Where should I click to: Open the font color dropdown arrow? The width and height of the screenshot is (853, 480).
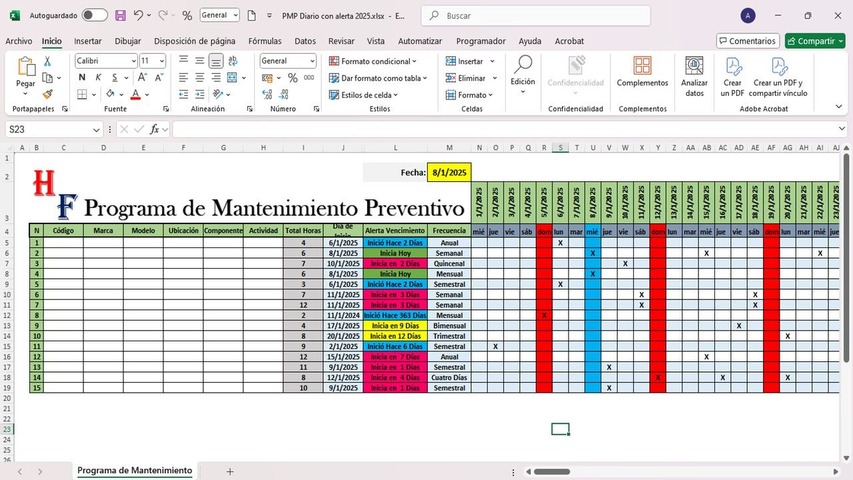click(x=147, y=95)
